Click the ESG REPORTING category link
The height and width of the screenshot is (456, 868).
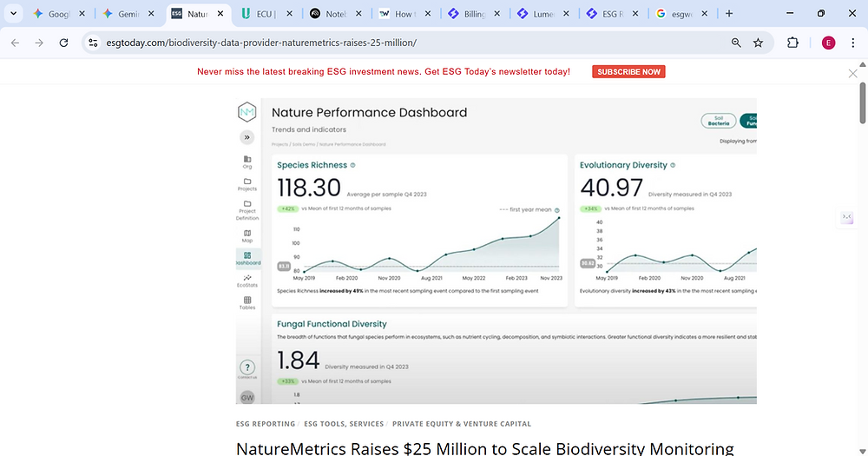265,424
